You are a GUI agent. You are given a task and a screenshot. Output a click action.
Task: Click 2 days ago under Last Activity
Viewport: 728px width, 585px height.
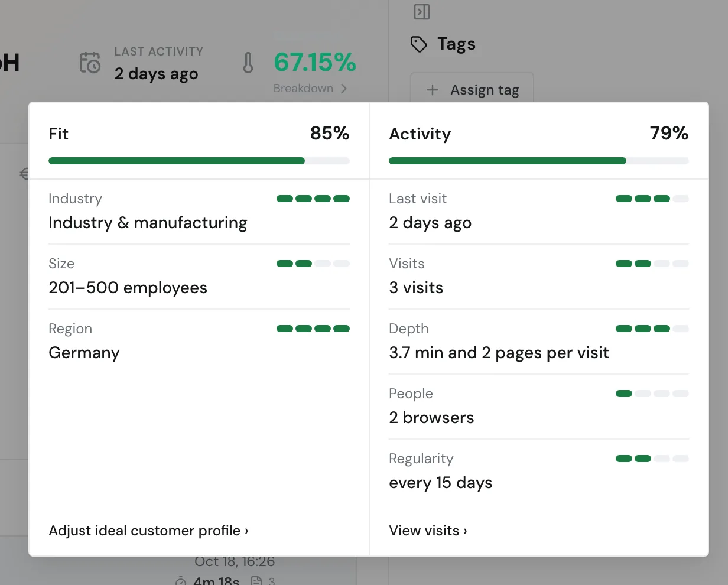(157, 74)
